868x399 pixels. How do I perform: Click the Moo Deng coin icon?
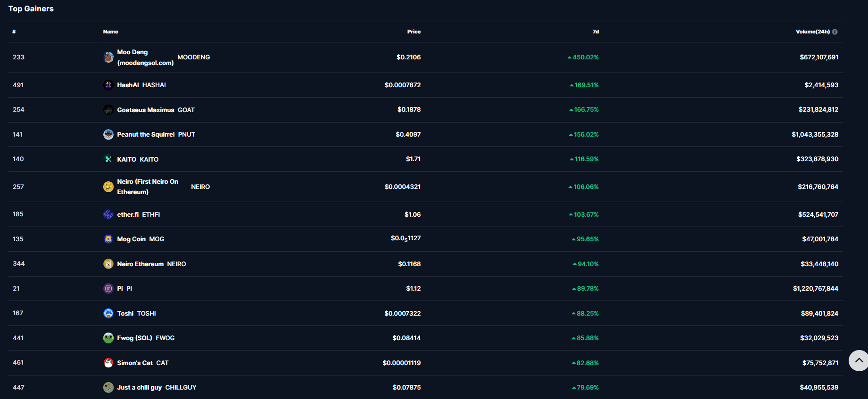click(x=108, y=57)
